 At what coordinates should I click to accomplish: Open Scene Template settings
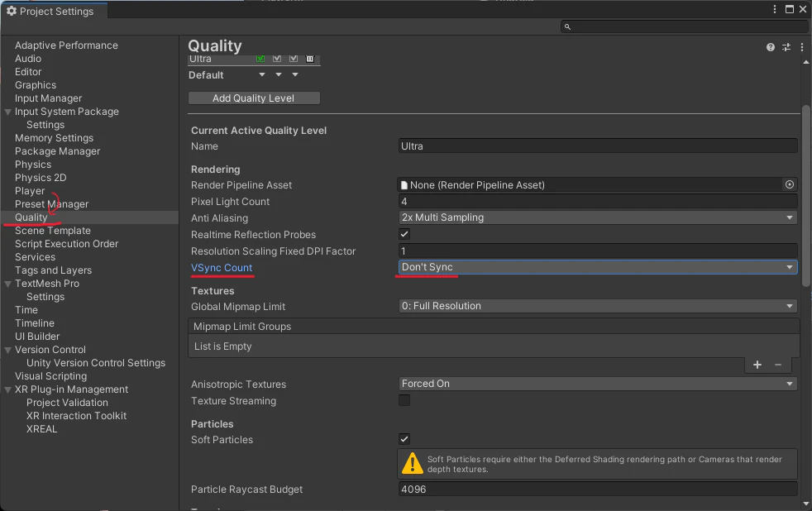(x=53, y=231)
